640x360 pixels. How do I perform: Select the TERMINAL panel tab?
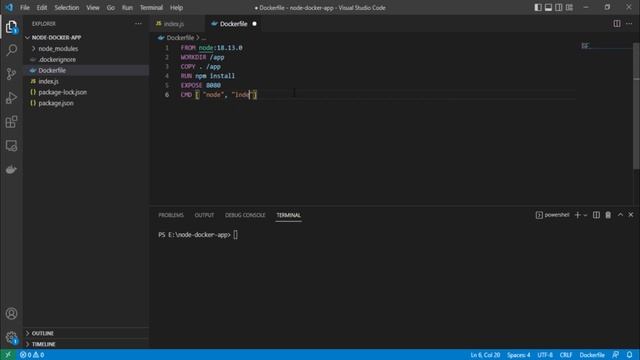pos(288,215)
